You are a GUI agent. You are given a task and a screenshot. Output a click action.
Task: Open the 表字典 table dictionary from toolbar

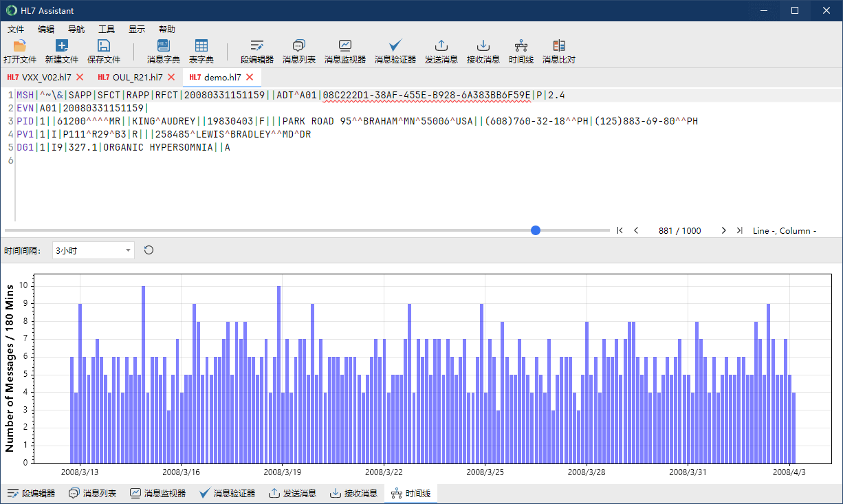(201, 52)
